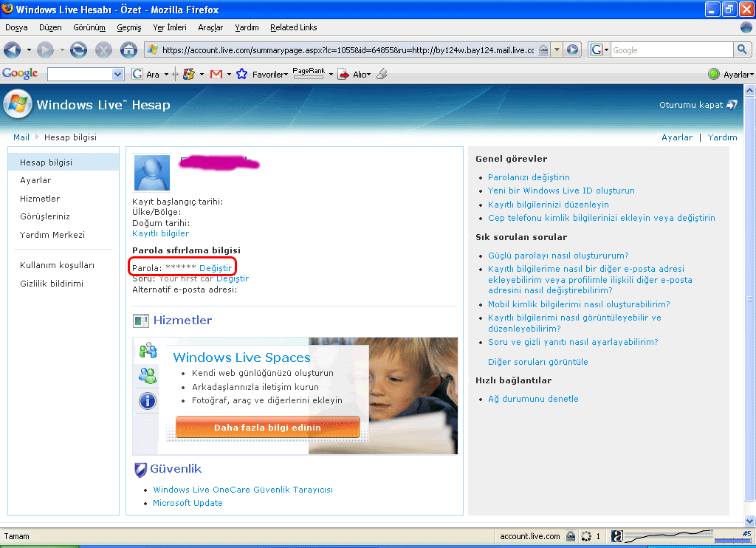
Task: Open the Görünüm menu
Action: (x=89, y=27)
